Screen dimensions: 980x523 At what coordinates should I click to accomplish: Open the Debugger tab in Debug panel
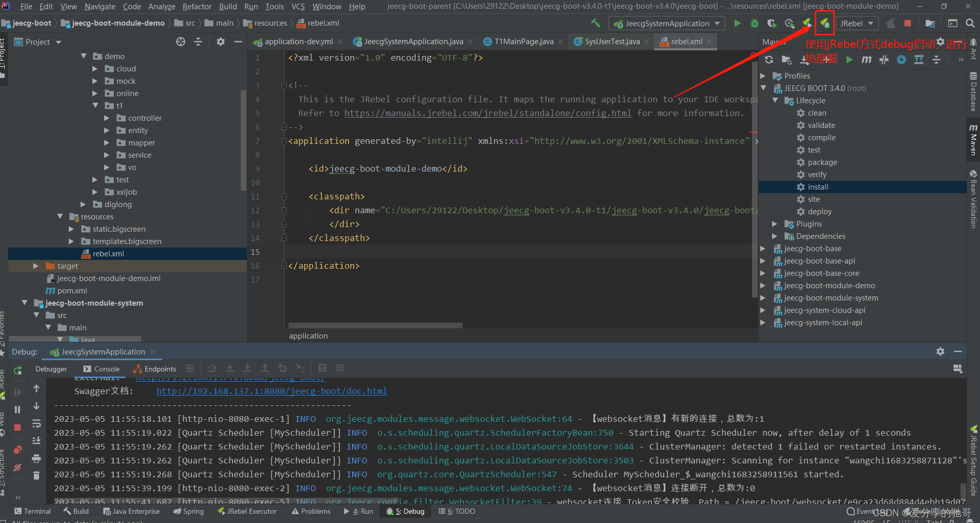click(51, 369)
